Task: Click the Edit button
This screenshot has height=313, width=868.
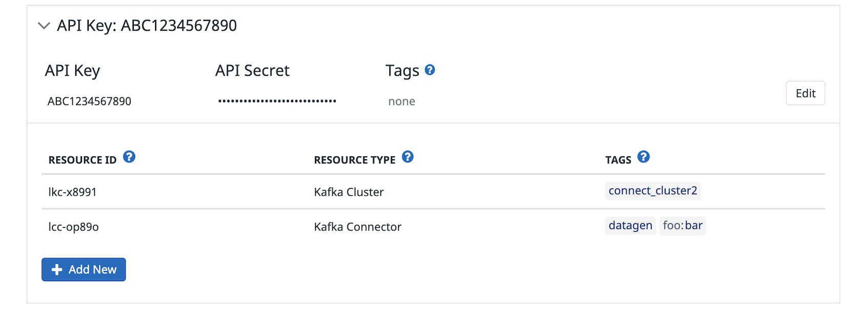Action: tap(805, 93)
